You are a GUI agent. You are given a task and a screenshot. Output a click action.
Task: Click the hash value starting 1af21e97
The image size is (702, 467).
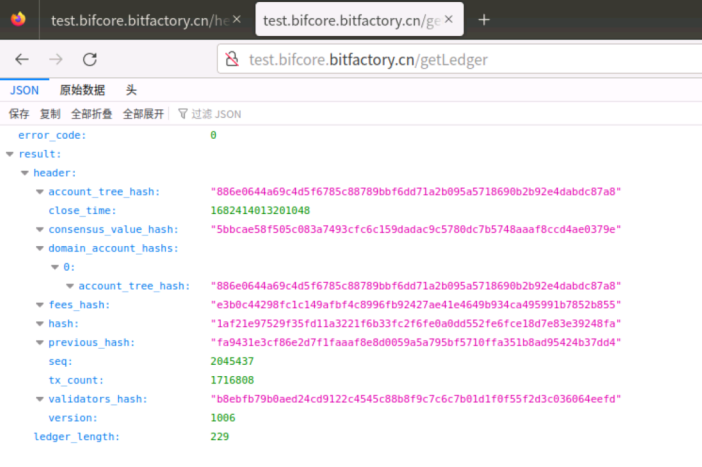(416, 323)
